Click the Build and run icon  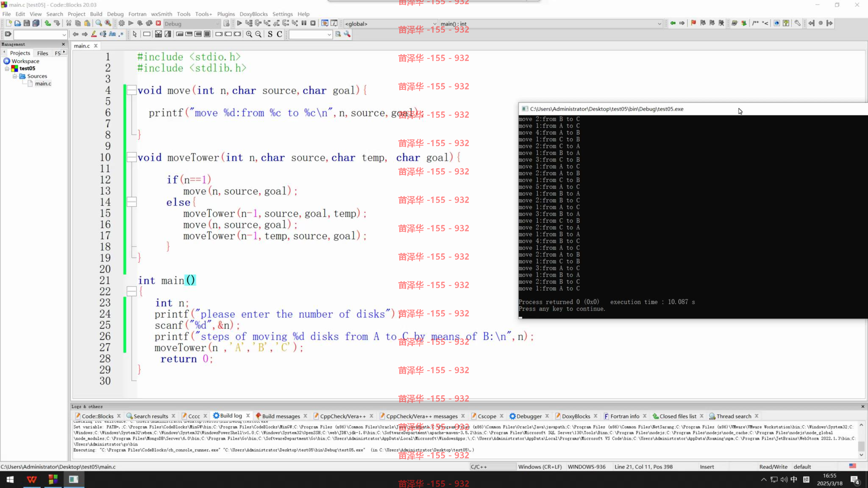click(x=140, y=23)
